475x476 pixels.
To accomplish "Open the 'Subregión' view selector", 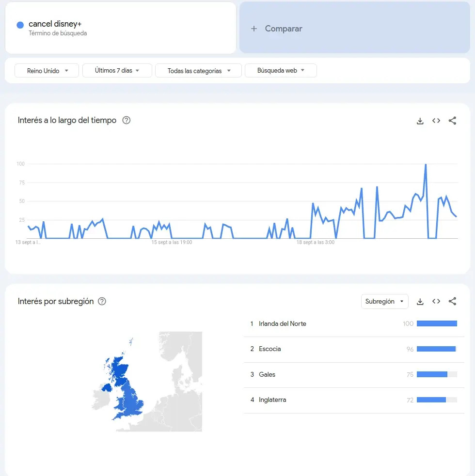I will pos(384,301).
